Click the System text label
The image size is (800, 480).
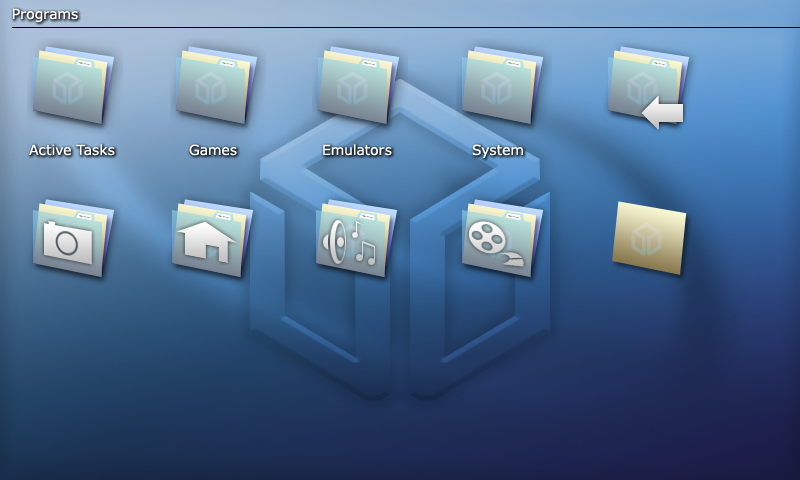point(498,150)
